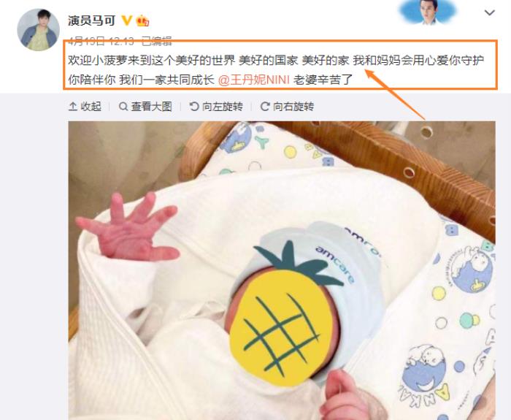
Task: Rotate image right with 向右旋转
Action: coord(287,107)
